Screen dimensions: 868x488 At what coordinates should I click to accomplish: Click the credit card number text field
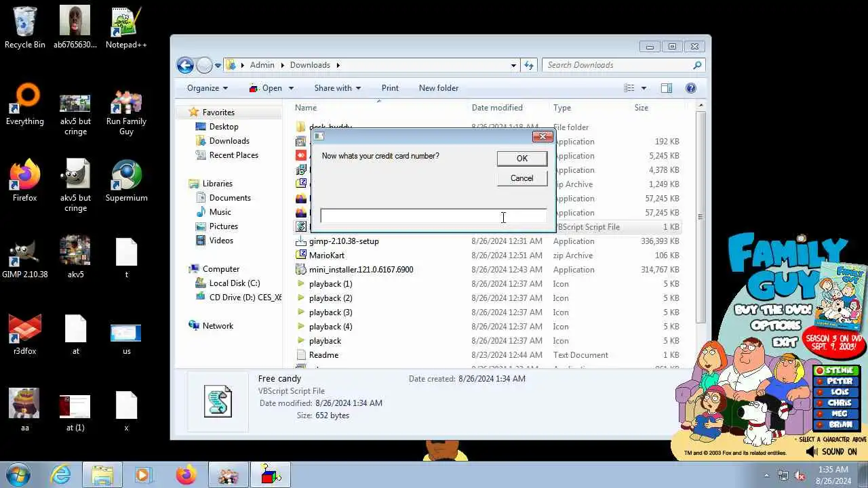tap(433, 216)
